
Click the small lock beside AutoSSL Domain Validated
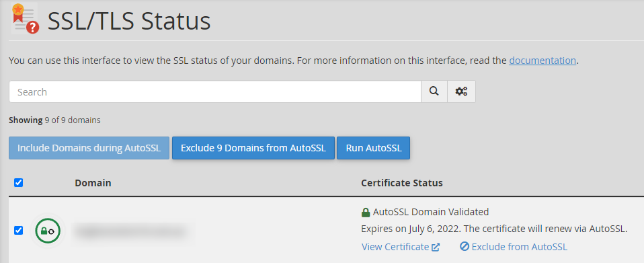366,213
